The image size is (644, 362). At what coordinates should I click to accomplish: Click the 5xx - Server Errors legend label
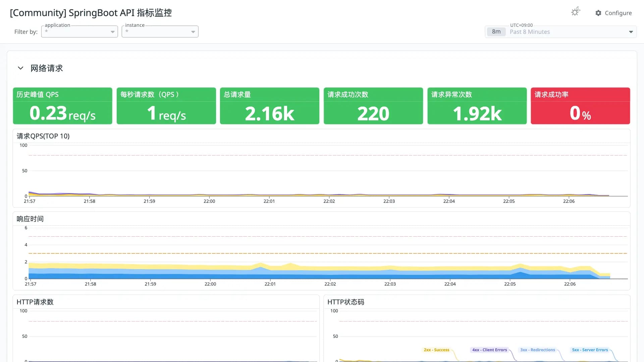tap(590, 350)
